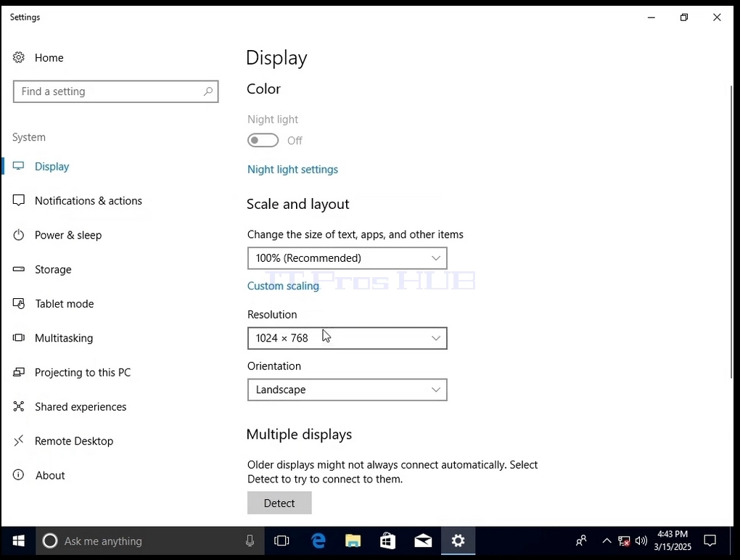740x560 pixels.
Task: Open Task View from the taskbar
Action: pos(281,540)
